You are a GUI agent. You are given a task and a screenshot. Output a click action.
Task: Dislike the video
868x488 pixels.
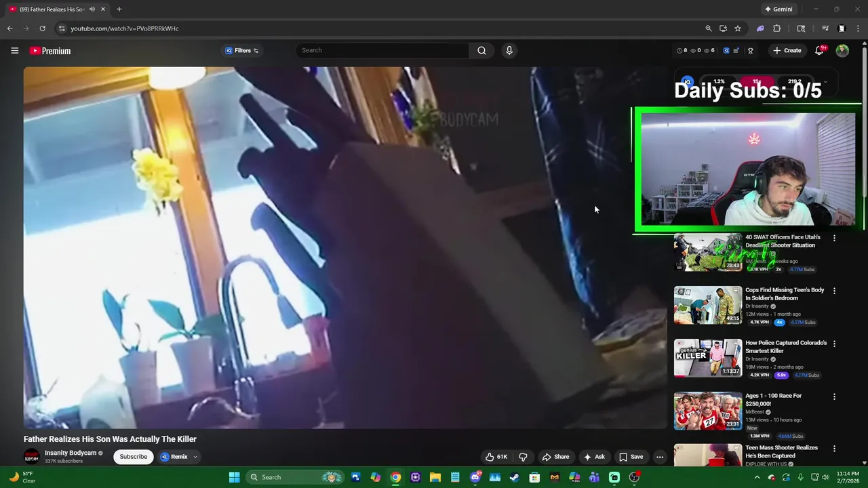pos(523,457)
